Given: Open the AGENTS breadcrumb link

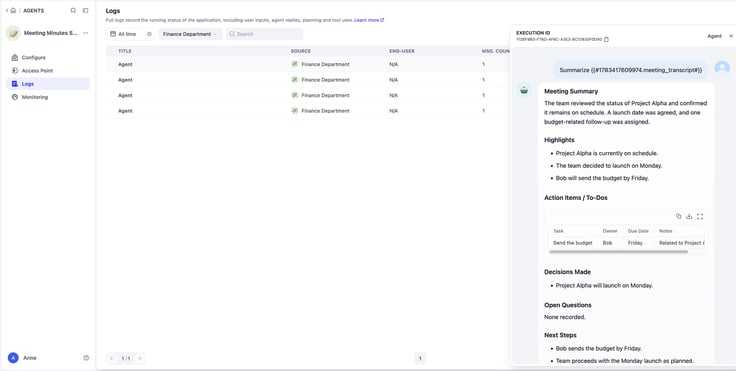Looking at the screenshot, I should click(34, 10).
